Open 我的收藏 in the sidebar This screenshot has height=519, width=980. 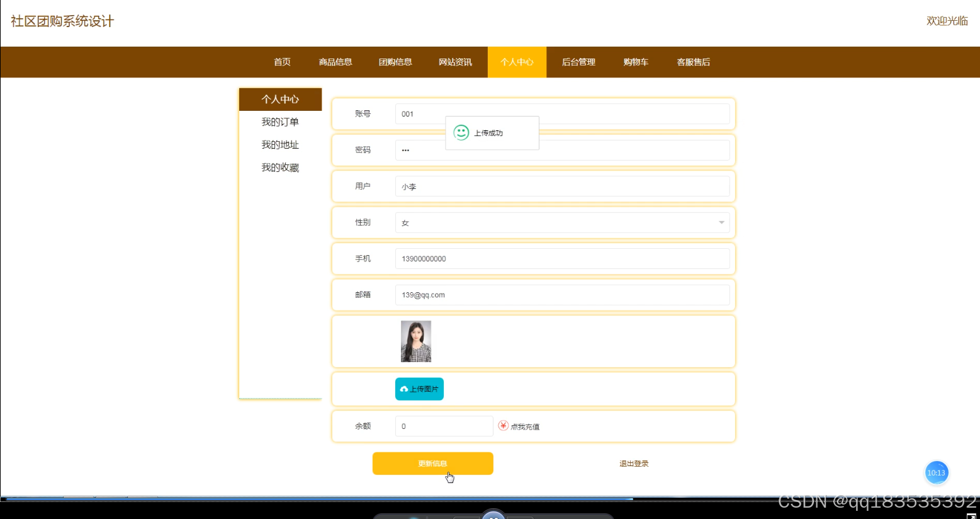(x=280, y=168)
